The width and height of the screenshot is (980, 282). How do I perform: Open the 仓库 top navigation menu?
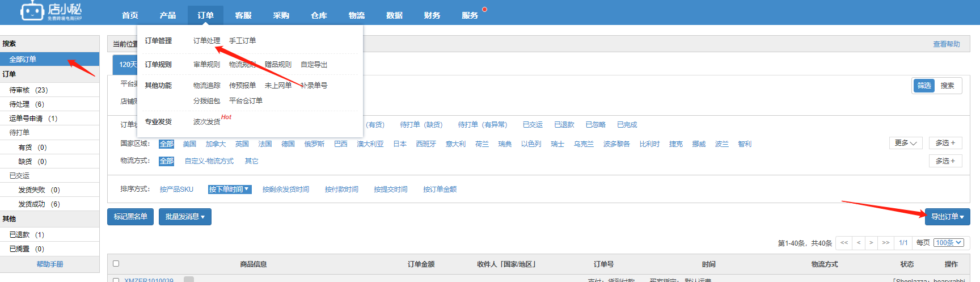[x=319, y=15]
